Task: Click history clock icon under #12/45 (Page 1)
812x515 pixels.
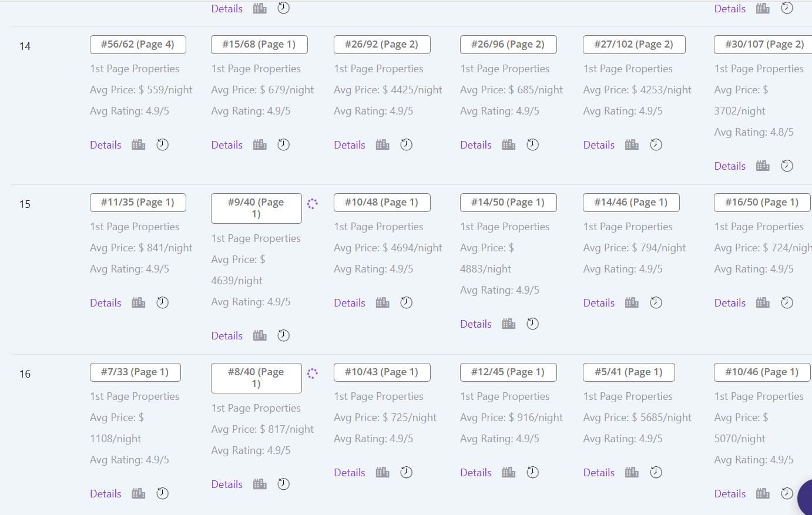Action: (533, 472)
